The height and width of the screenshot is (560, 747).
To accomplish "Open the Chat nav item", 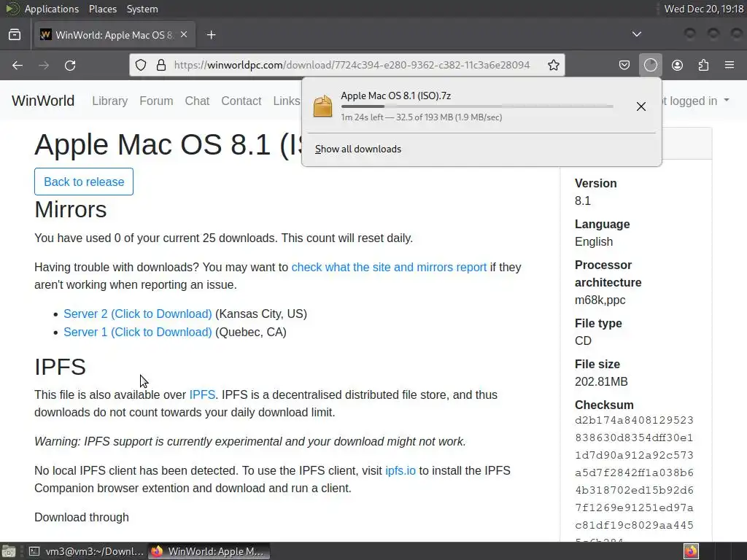I will 197,101.
